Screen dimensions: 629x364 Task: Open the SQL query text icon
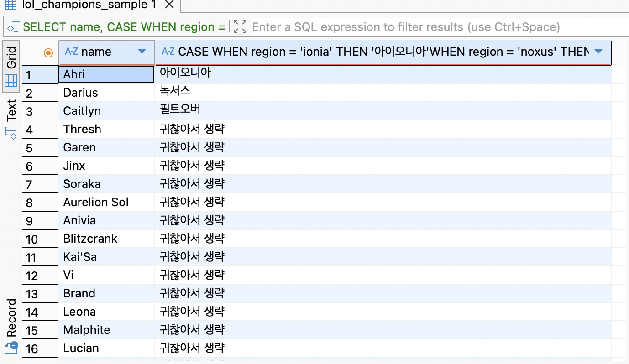tap(14, 27)
